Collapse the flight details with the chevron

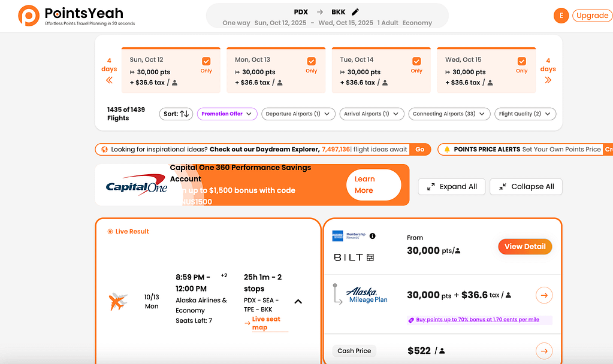[298, 301]
